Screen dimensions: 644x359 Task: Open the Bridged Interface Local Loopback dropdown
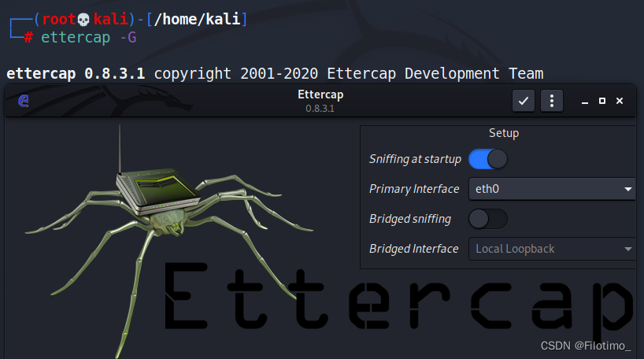click(552, 249)
